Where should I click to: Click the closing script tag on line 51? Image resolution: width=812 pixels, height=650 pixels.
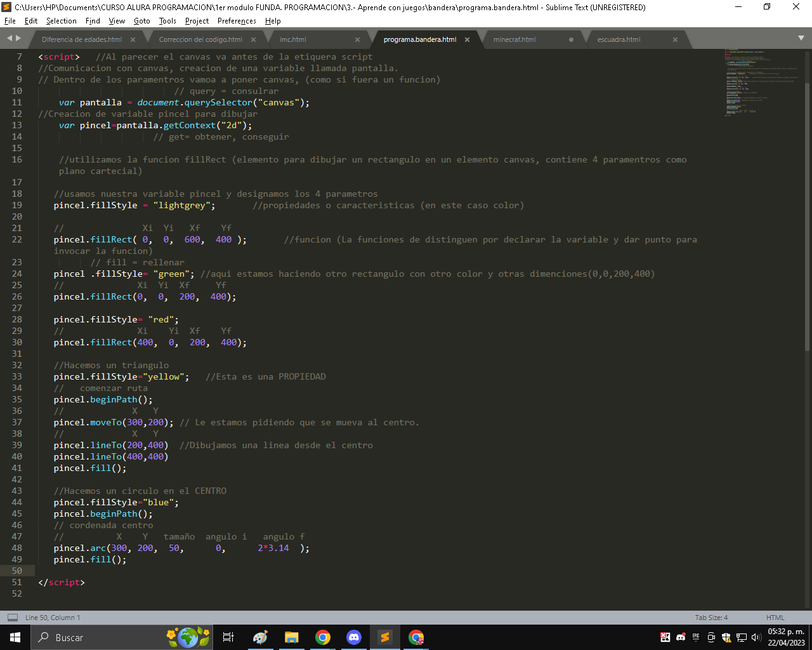[62, 582]
